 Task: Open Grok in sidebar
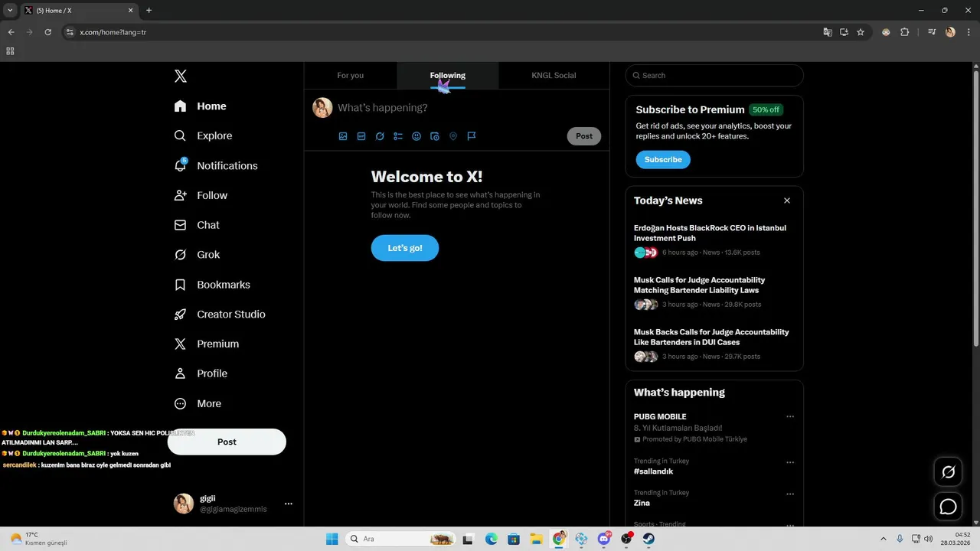click(197, 255)
